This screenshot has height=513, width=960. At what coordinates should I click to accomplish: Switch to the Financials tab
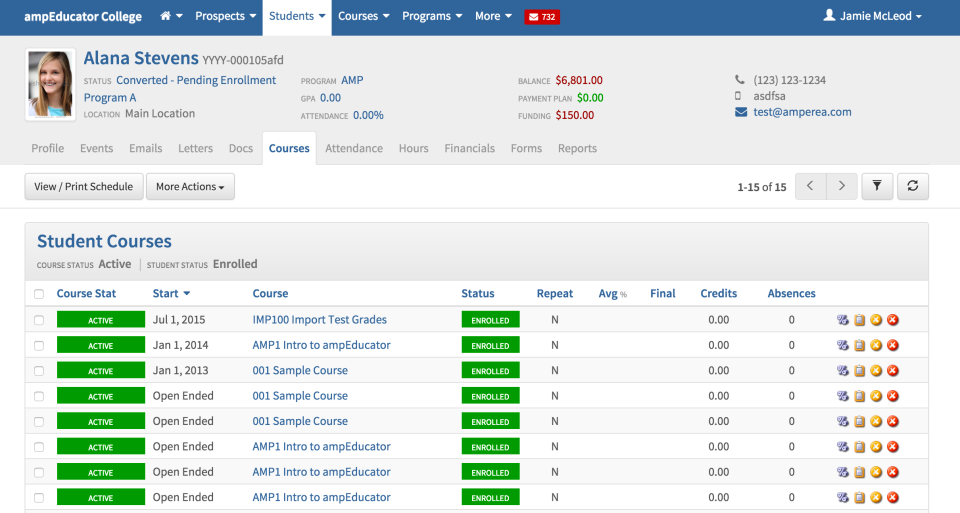click(x=470, y=148)
